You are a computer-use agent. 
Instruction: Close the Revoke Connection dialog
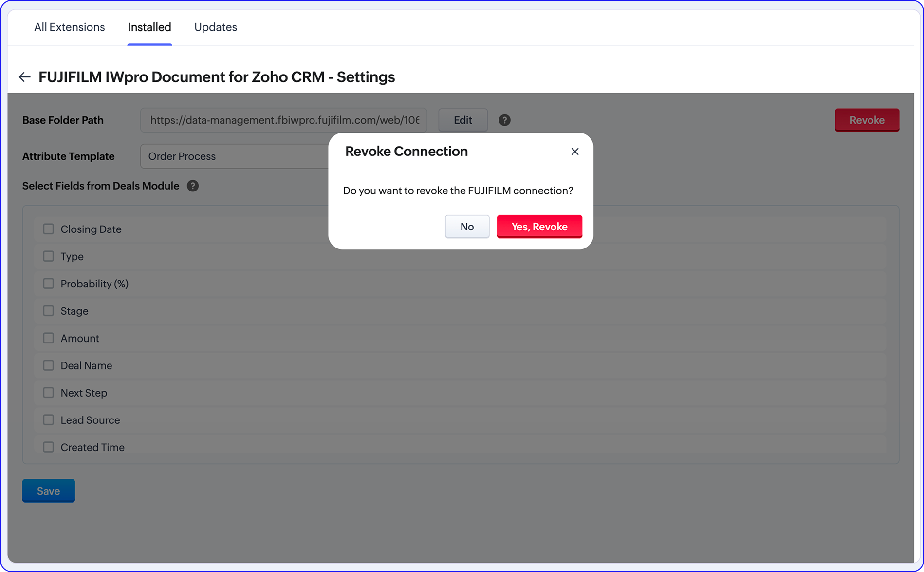point(574,152)
